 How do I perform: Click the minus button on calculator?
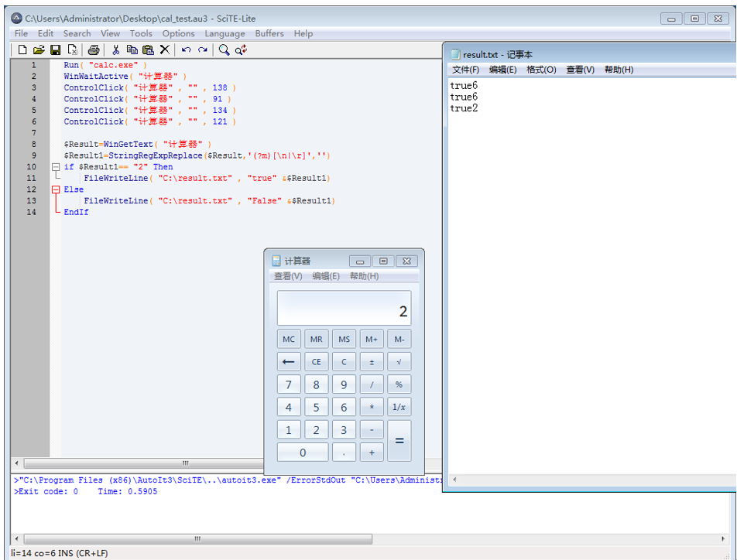[x=372, y=429]
